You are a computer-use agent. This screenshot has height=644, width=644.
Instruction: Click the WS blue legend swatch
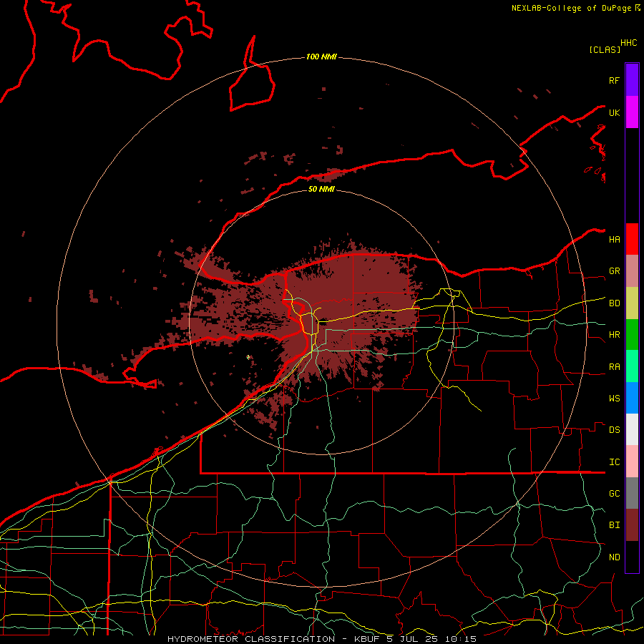(x=632, y=398)
